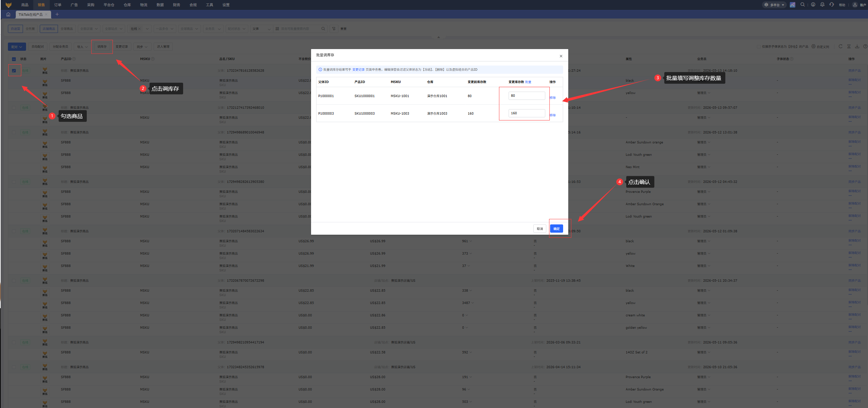868x408 pixels.
Task: Click the 账户 user avatar icon
Action: tap(855, 5)
